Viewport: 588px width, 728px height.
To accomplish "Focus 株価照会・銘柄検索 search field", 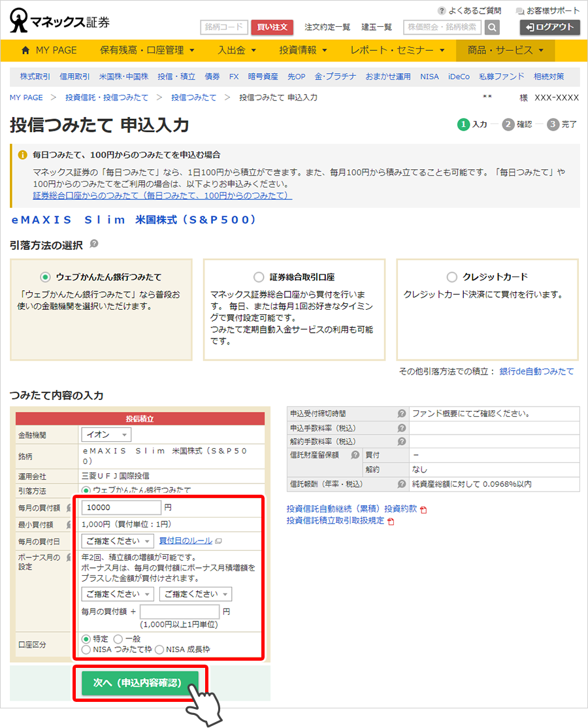I will (442, 27).
